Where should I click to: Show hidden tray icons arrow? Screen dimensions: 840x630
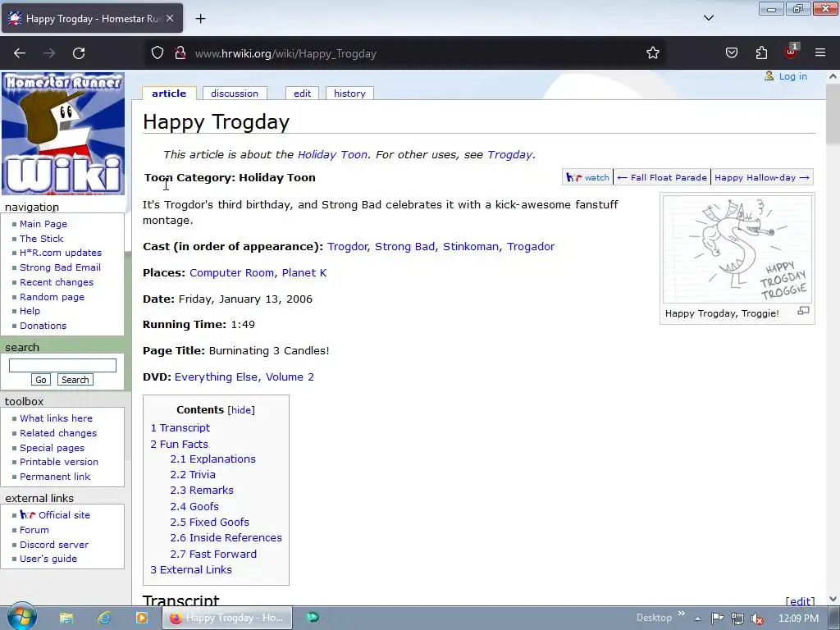697,619
